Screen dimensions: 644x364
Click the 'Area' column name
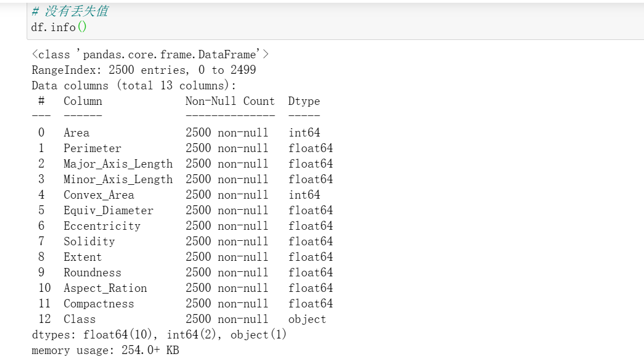point(77,133)
